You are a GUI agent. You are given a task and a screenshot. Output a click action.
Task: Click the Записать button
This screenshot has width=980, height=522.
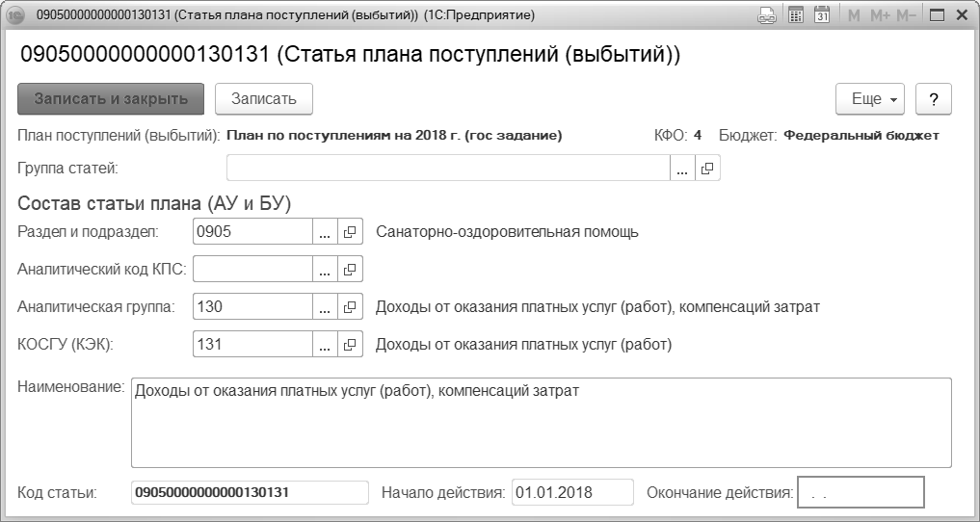pyautogui.click(x=264, y=98)
